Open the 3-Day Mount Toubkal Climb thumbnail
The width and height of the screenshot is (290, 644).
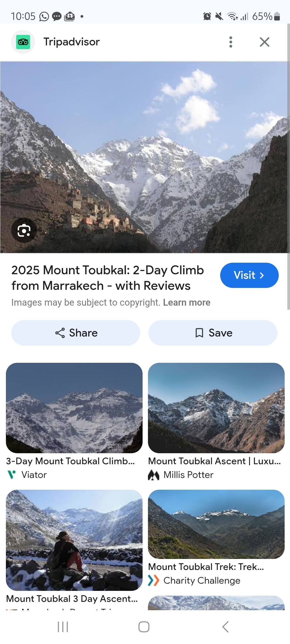74,408
